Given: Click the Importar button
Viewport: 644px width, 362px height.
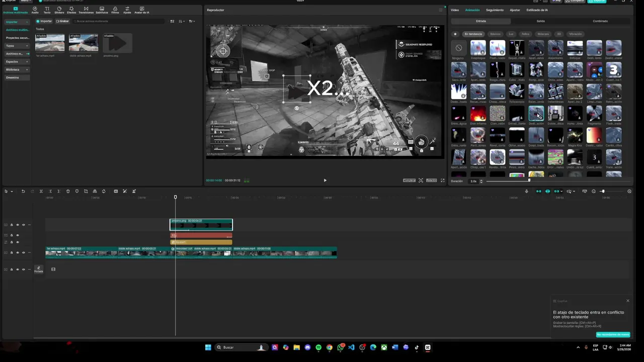Looking at the screenshot, I should point(44,21).
